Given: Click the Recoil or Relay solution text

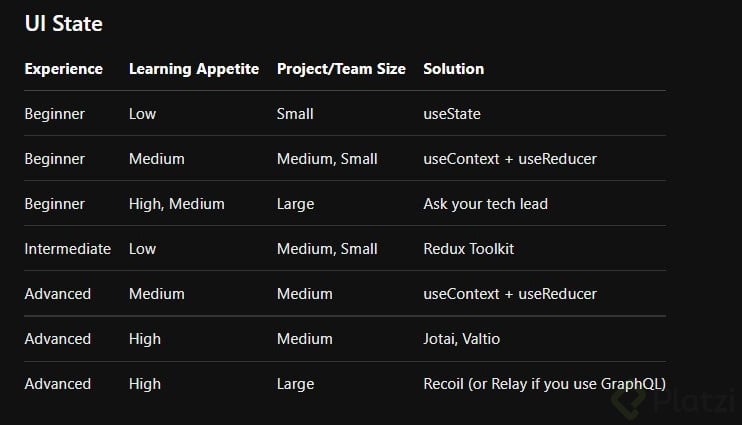Looking at the screenshot, I should pos(544,384).
